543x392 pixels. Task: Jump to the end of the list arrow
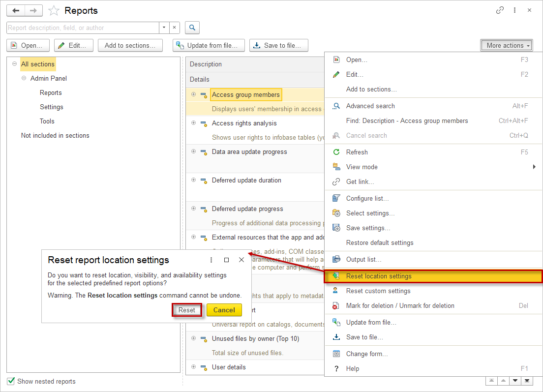(x=527, y=381)
